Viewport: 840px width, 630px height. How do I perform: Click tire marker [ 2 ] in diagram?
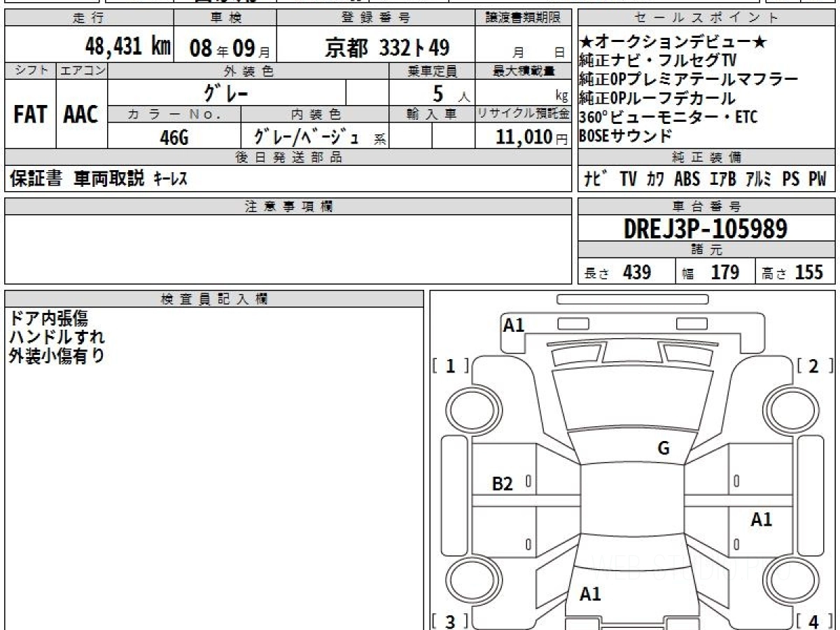[x=814, y=365]
